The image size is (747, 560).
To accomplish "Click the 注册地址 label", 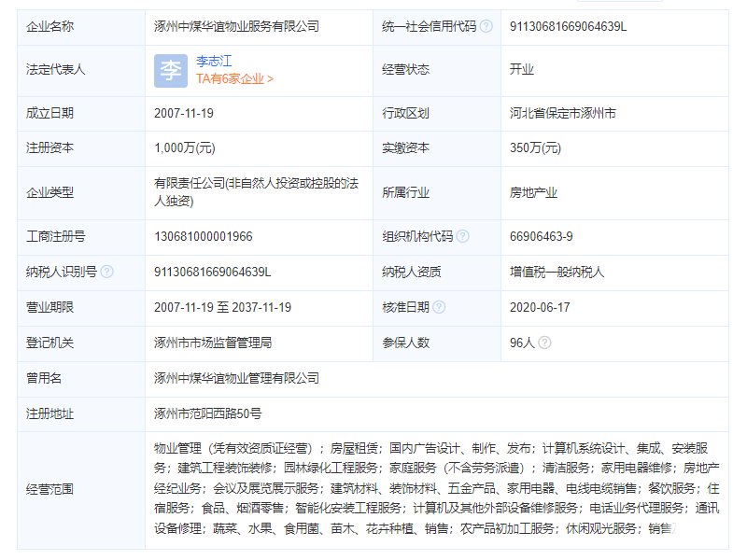I will (50, 413).
